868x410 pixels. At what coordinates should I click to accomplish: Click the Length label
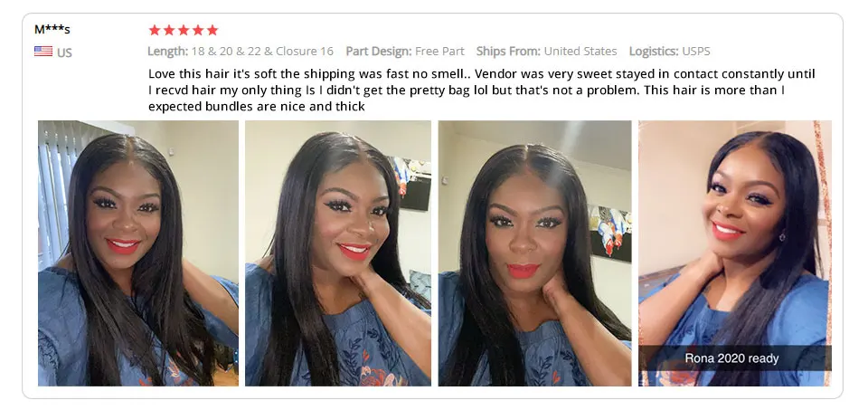pos(168,52)
